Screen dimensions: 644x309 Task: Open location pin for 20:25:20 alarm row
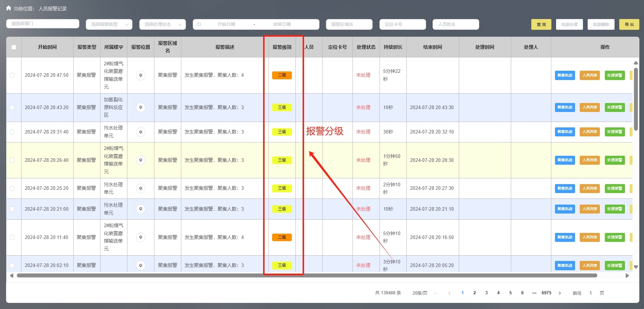tap(141, 188)
